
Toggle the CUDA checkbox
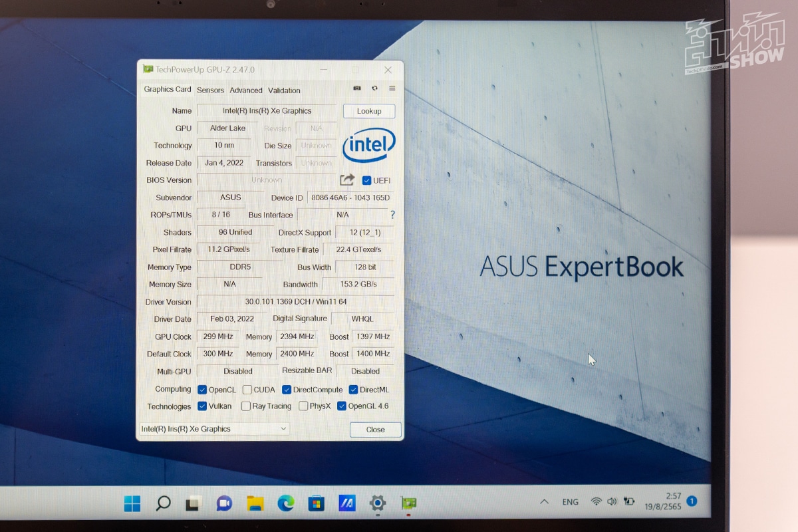point(247,390)
